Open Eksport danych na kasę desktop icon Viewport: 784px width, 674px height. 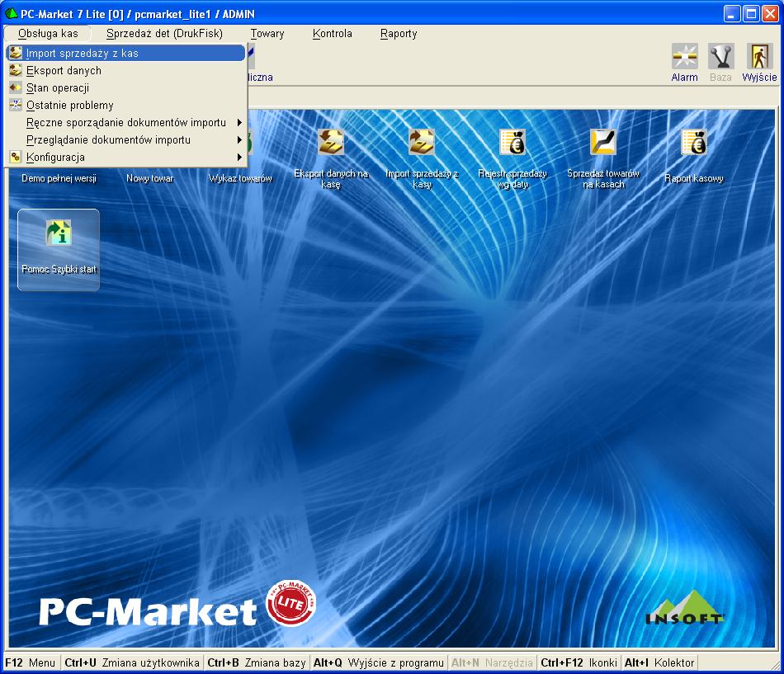coord(331,143)
